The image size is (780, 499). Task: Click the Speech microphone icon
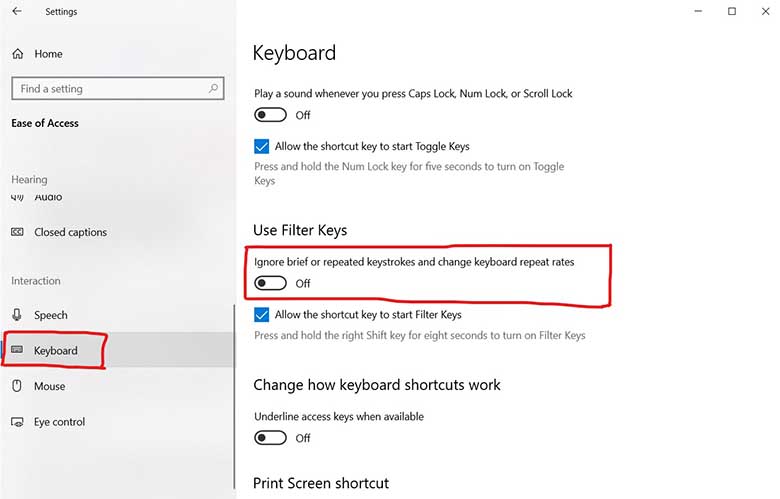(x=17, y=315)
